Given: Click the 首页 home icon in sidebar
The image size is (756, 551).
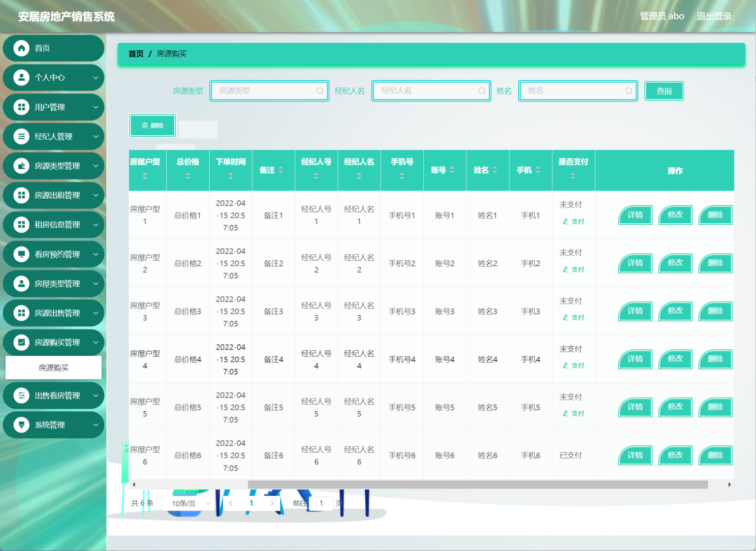Looking at the screenshot, I should [x=21, y=48].
